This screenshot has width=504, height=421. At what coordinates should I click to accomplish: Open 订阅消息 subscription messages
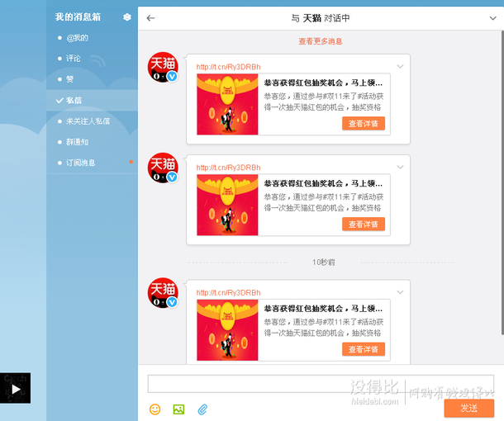click(81, 163)
